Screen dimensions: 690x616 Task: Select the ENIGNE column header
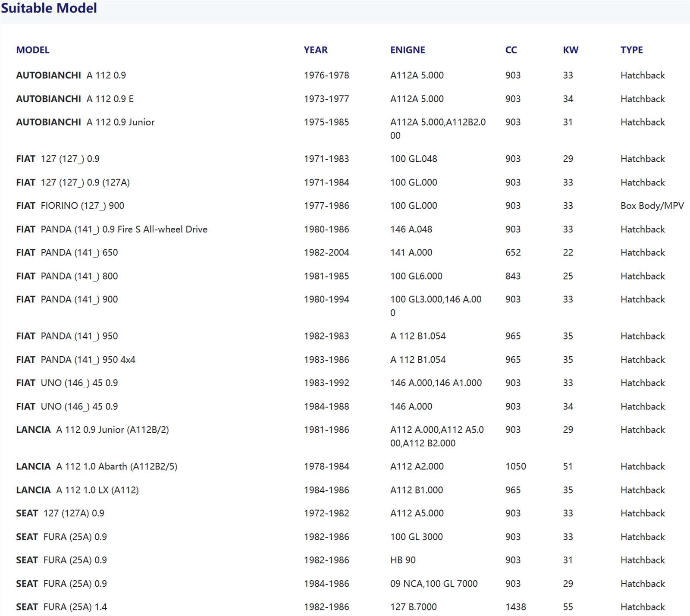pos(408,50)
